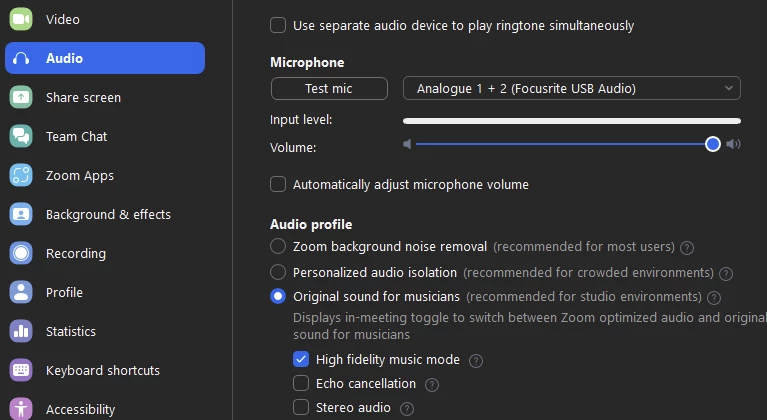The image size is (767, 420).
Task: Go to Background & effects settings
Action: (x=105, y=214)
